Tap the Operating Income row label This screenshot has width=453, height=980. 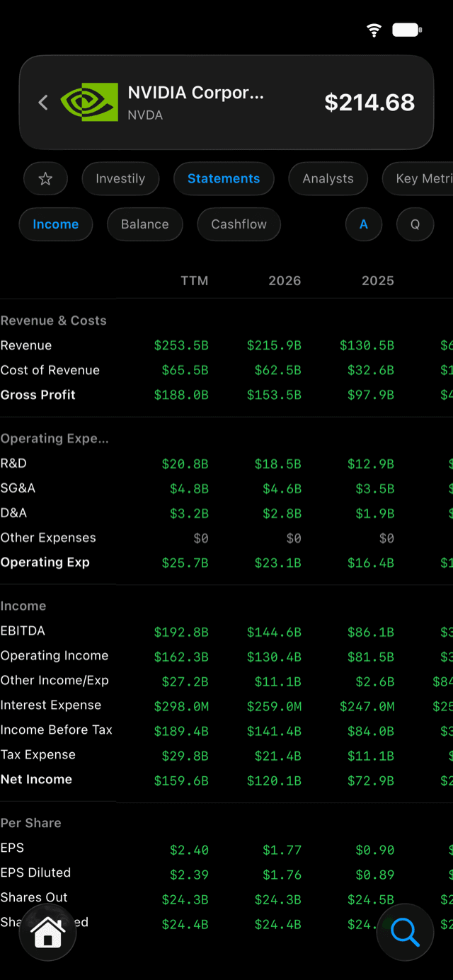(55, 655)
